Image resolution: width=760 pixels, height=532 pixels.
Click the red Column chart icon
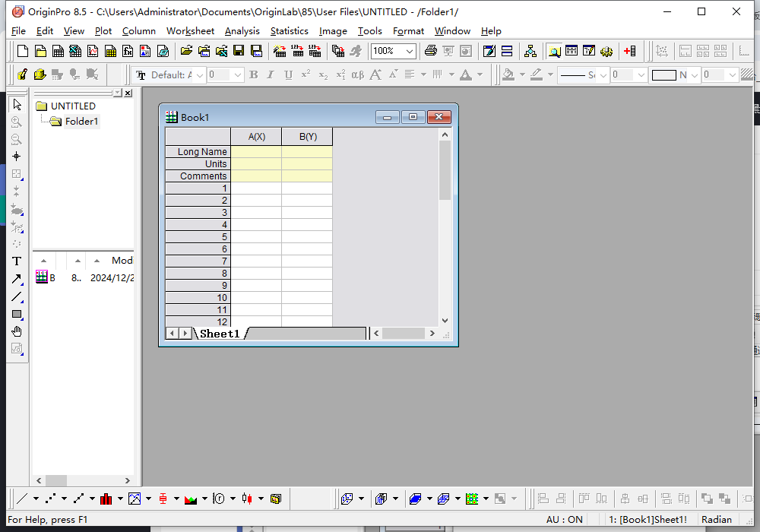pyautogui.click(x=106, y=499)
